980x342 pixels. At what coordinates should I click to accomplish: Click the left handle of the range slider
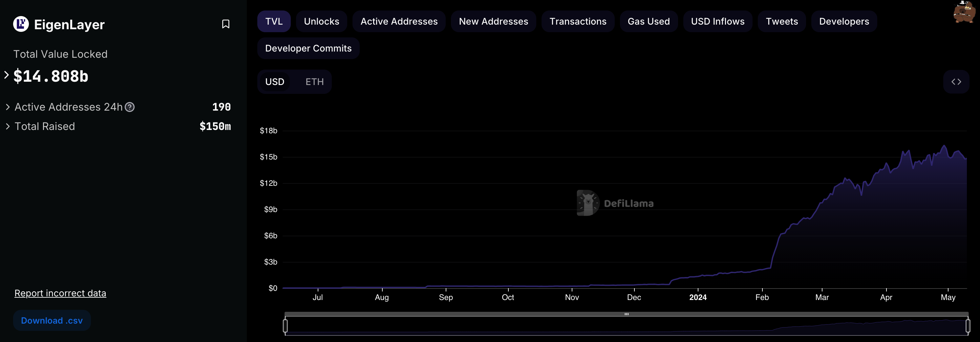285,326
